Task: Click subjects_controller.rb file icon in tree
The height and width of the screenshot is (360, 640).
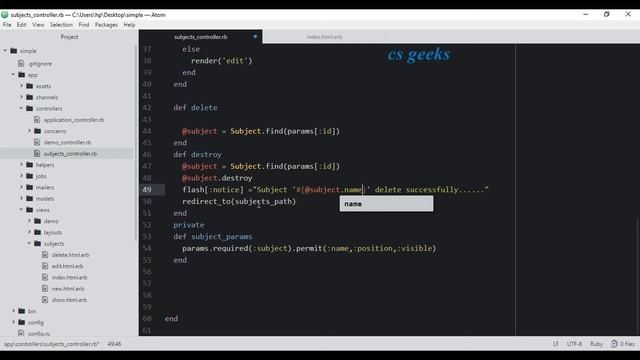Action: [37, 153]
